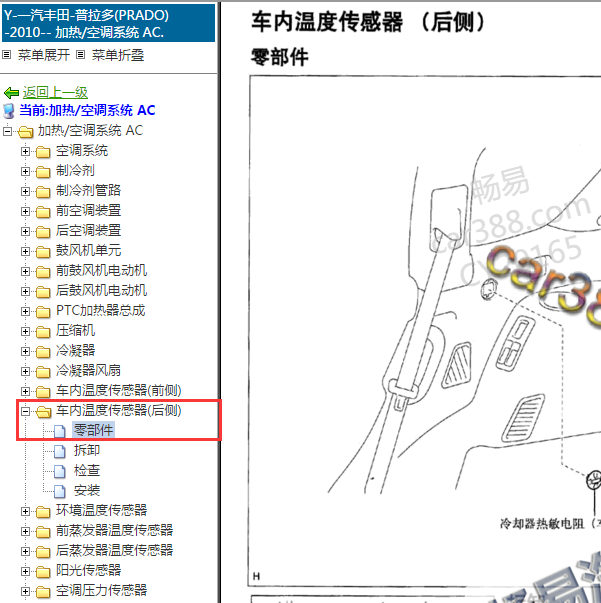Click the folder icon next to 后鼓风机电动机
Viewport: 601px width, 603px height.
(x=43, y=292)
